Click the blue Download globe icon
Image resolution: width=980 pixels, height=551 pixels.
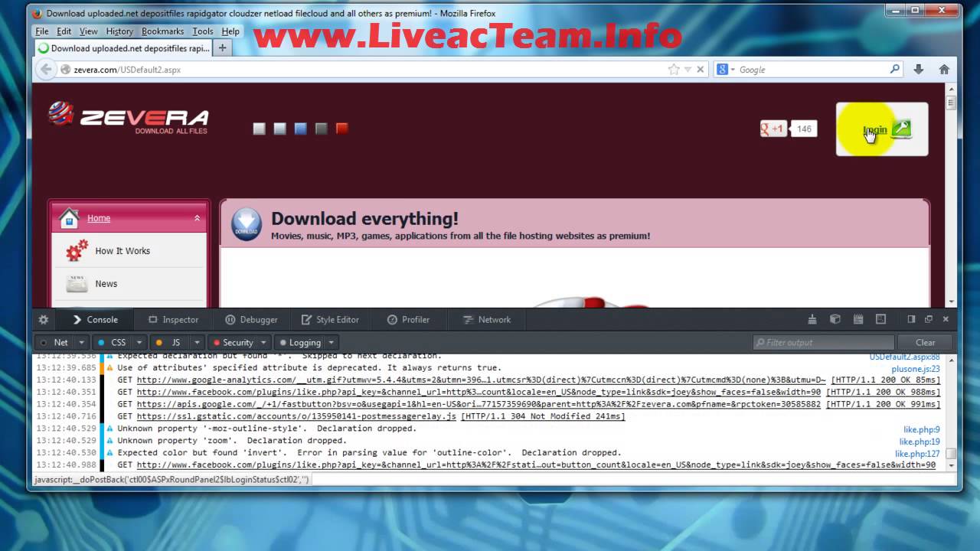[x=246, y=225]
